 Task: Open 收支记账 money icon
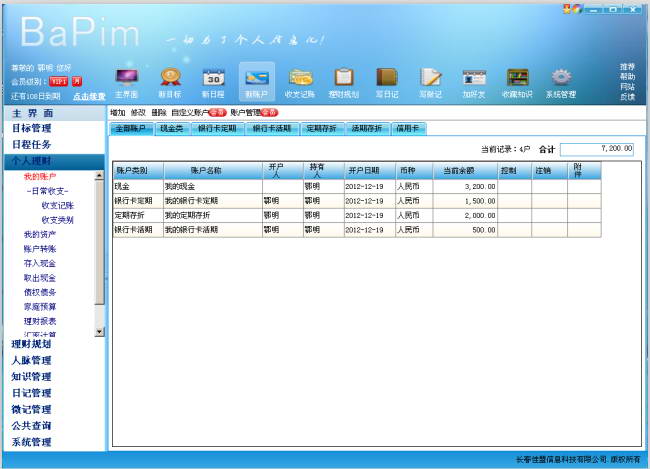tap(300, 78)
